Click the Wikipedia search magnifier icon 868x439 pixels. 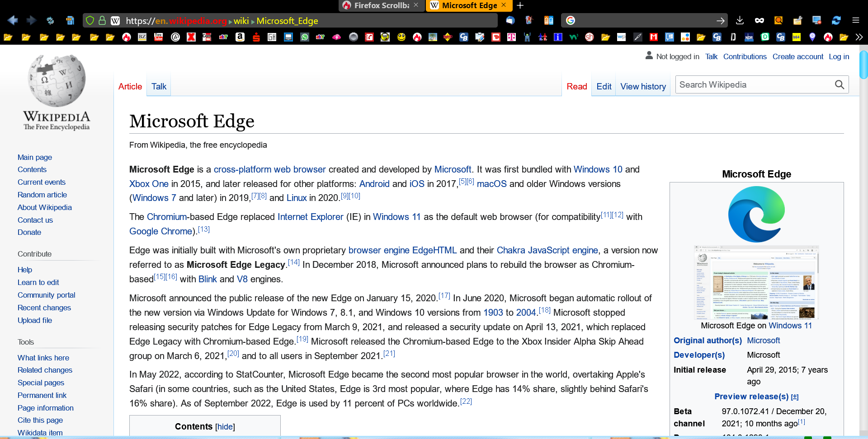pos(839,84)
